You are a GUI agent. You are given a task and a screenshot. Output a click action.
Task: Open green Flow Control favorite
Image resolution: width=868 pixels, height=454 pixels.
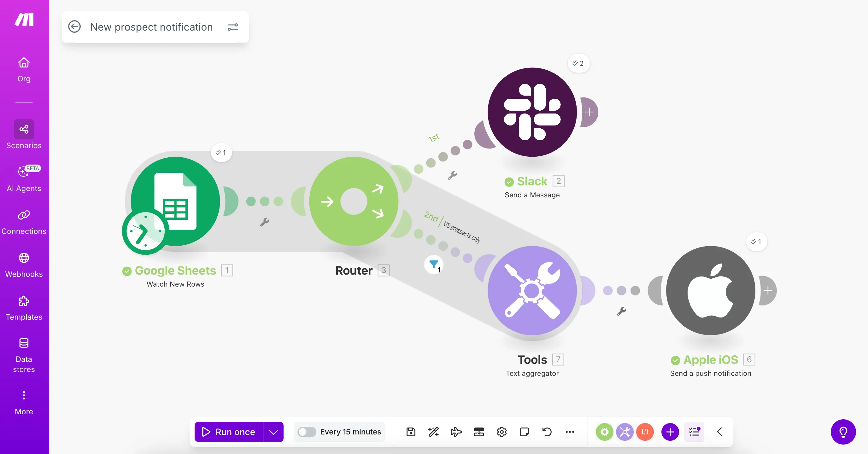pyautogui.click(x=605, y=432)
